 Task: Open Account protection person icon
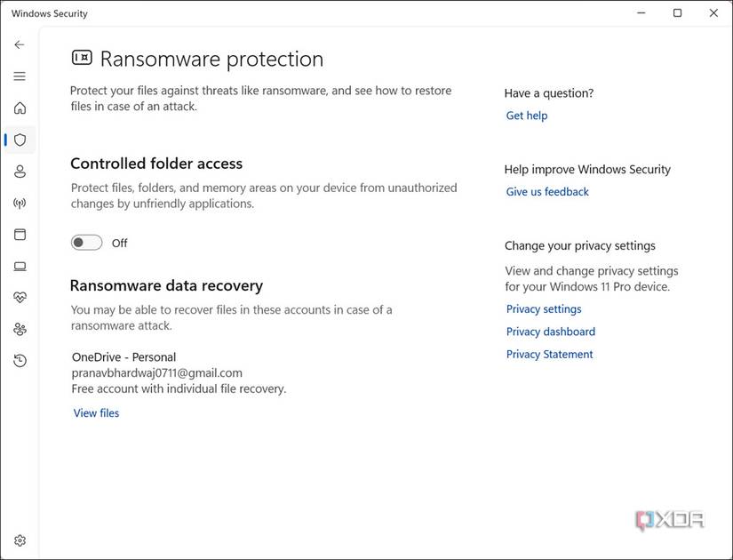(20, 172)
